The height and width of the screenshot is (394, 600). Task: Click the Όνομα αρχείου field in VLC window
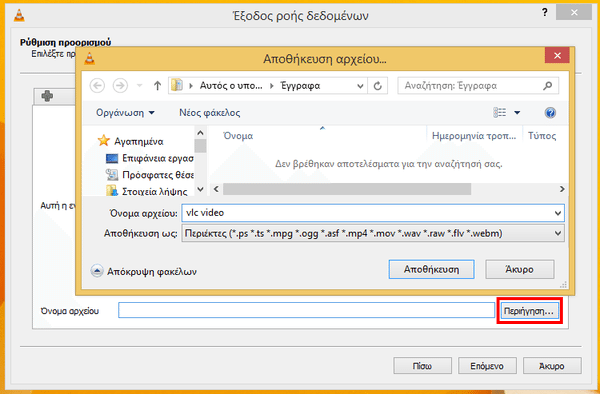[x=307, y=310]
